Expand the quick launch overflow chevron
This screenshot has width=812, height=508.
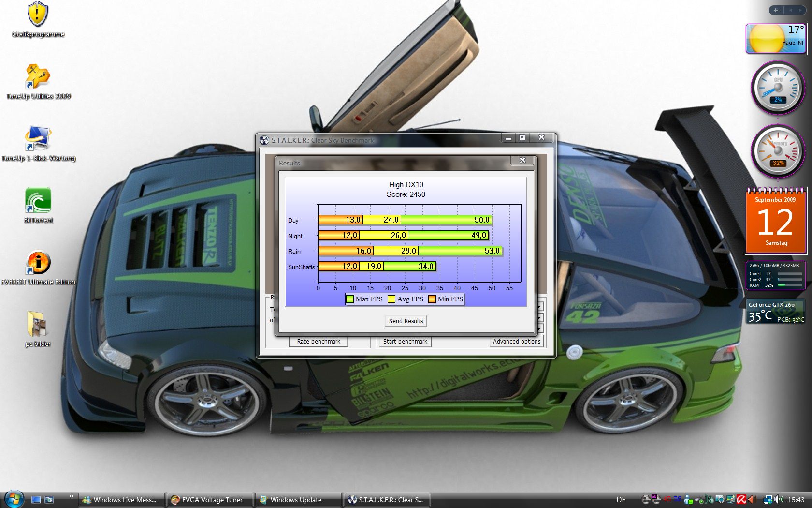point(71,496)
